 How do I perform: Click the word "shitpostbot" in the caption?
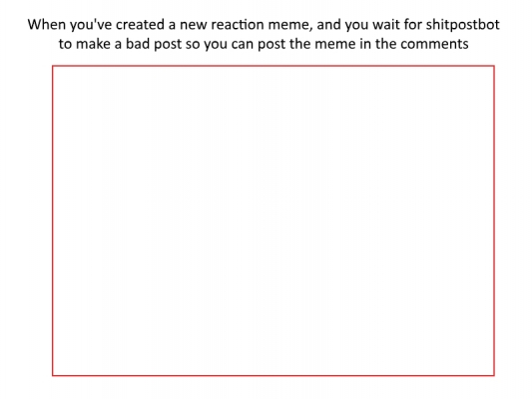pos(462,25)
